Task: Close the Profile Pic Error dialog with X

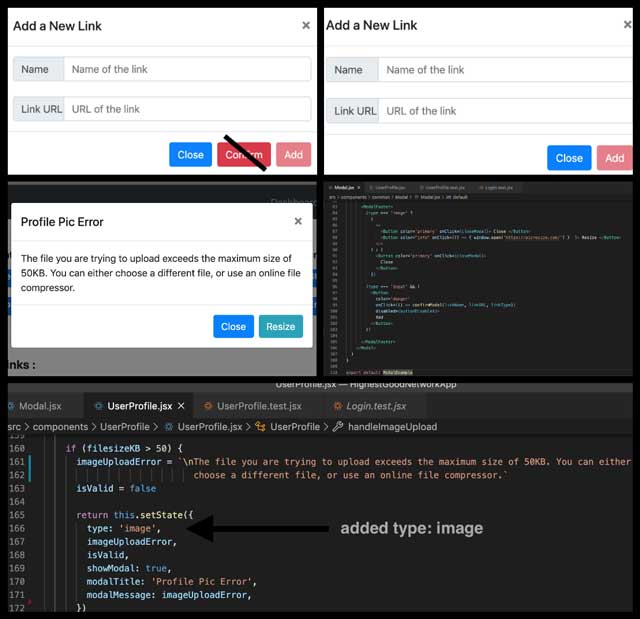Action: coord(298,221)
